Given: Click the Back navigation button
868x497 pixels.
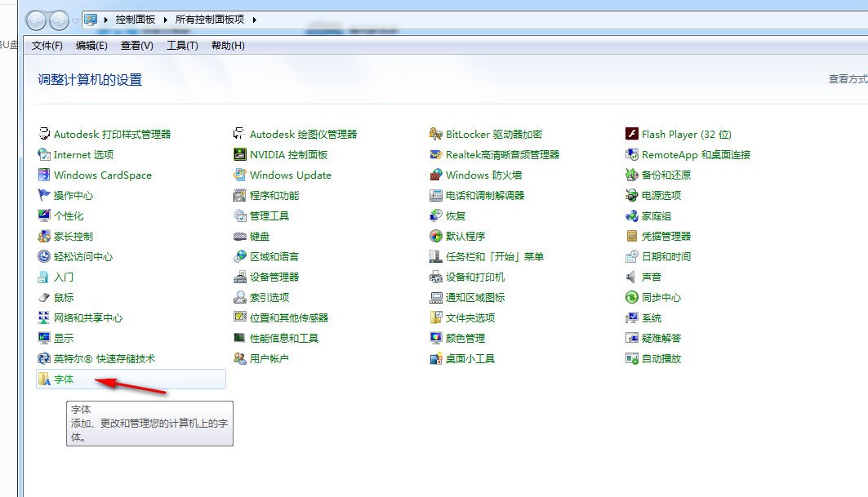Looking at the screenshot, I should pyautogui.click(x=36, y=20).
